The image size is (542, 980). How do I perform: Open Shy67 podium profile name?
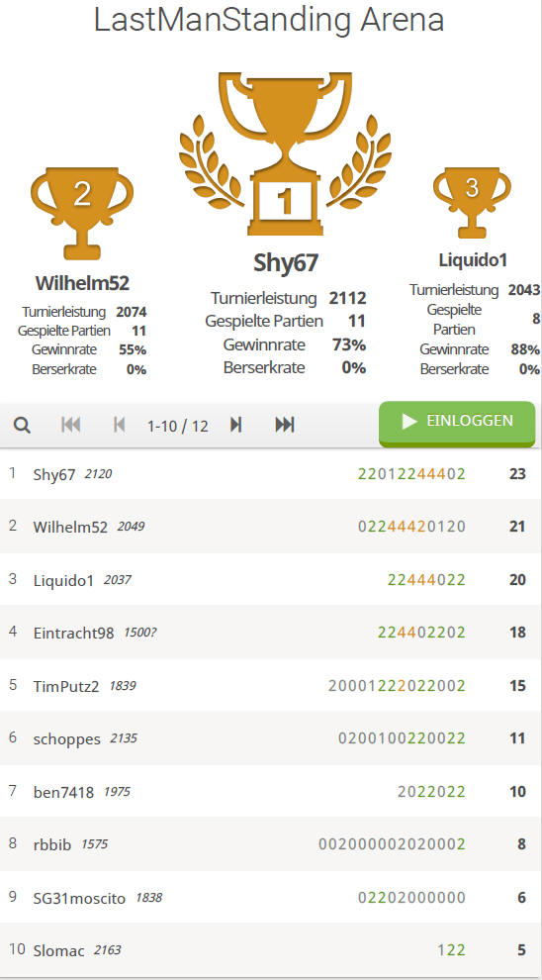[286, 263]
